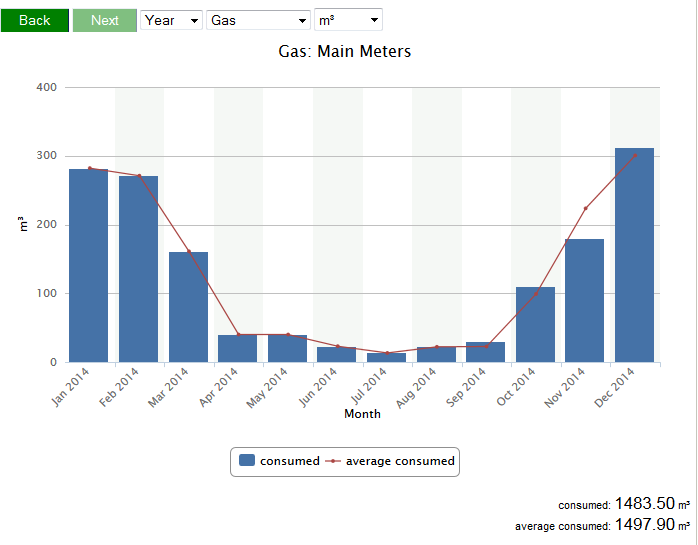This screenshot has width=698, height=545.
Task: Click the Oct 2014 bar
Action: (x=535, y=325)
